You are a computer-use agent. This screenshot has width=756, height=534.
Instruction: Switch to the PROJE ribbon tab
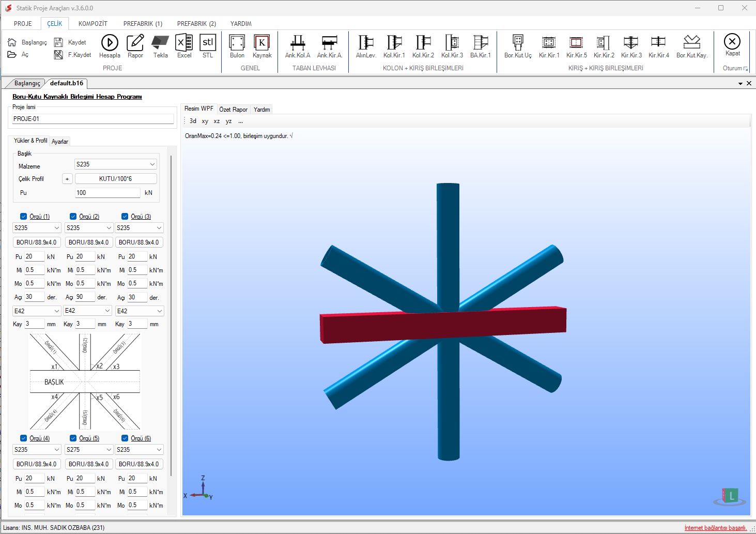23,24
